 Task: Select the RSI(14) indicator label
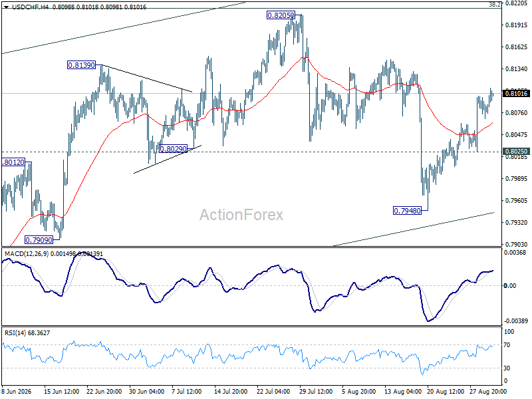[15, 333]
